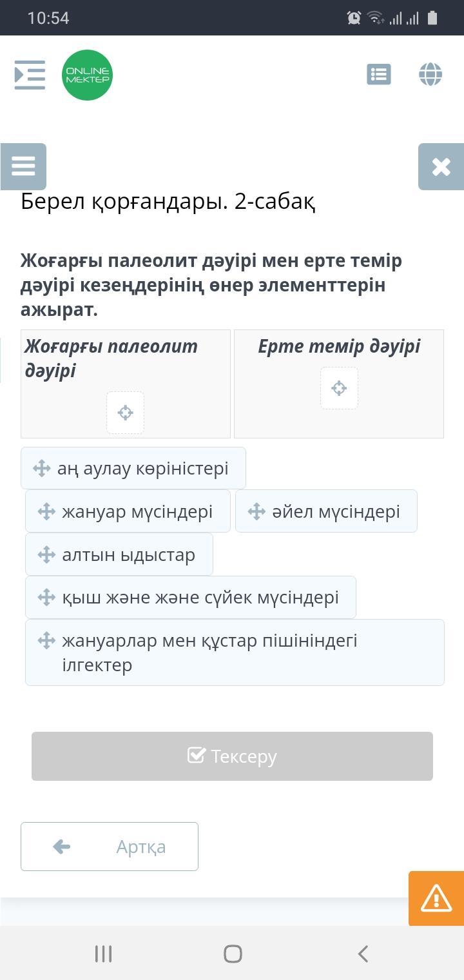464x980 pixels.
Task: Click the orange warning report icon
Action: pyautogui.click(x=436, y=898)
